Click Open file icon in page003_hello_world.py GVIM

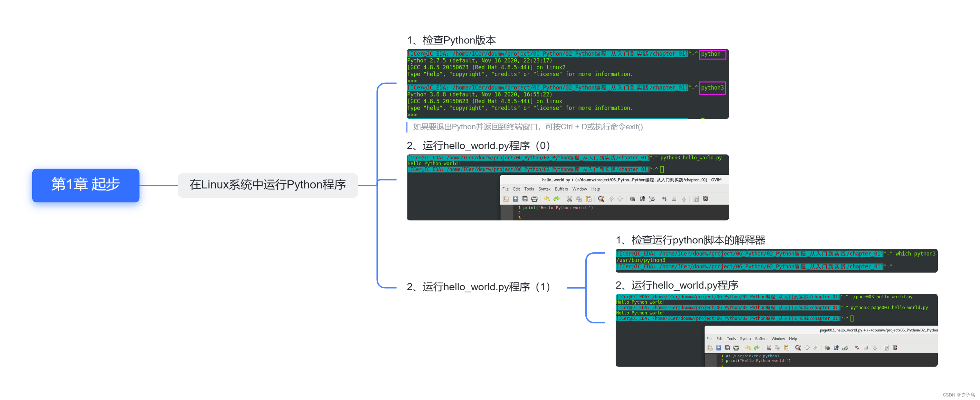(710, 348)
